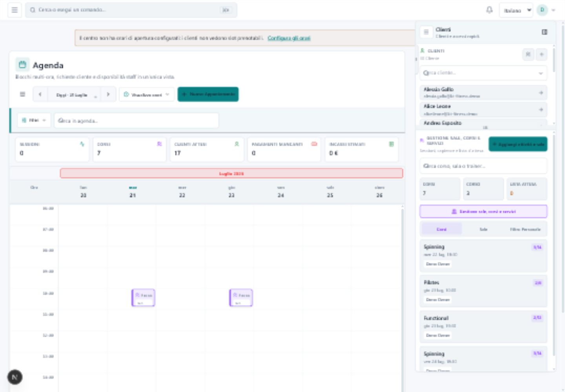The width and height of the screenshot is (565, 392).
Task: Follow the Configura gli orari link
Action: click(289, 38)
